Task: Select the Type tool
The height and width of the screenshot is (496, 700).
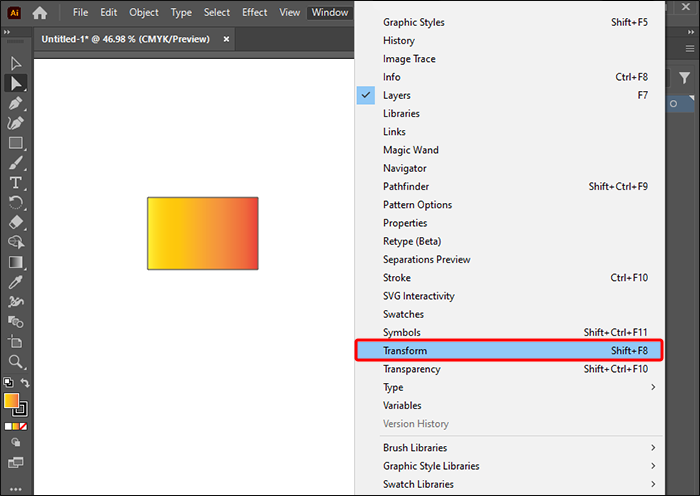Action: [16, 183]
